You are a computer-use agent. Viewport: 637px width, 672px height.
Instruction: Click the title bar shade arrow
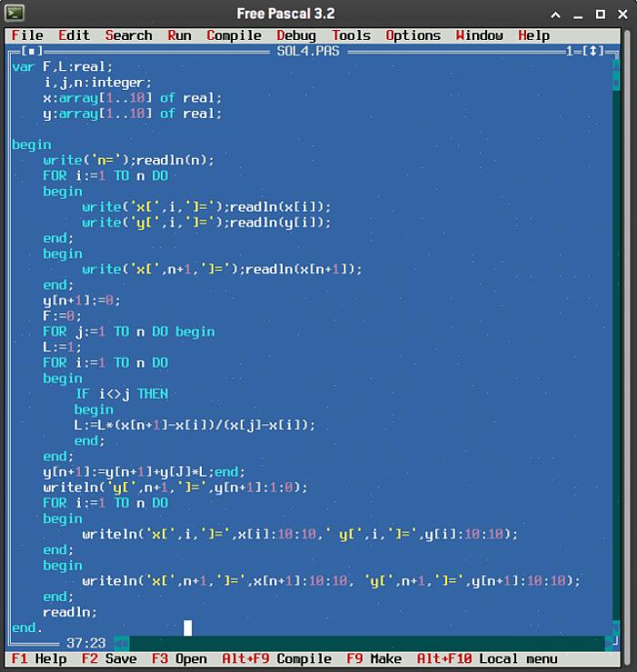pos(555,15)
